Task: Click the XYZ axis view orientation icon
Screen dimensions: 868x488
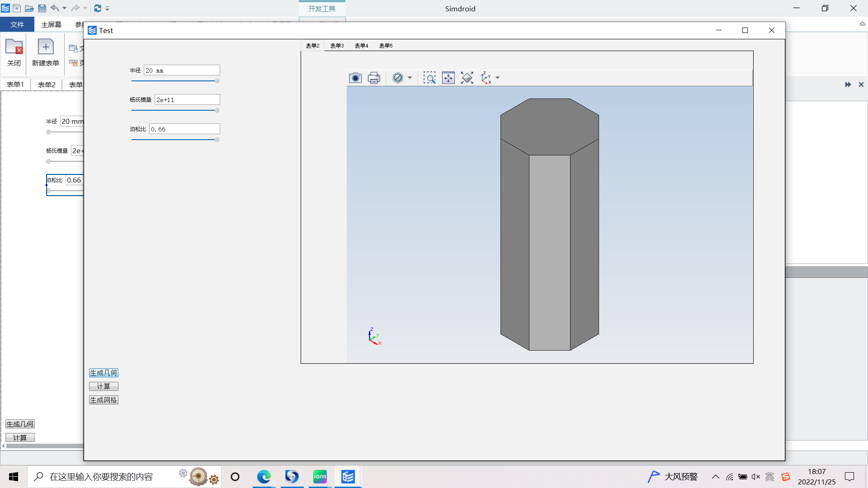Action: [x=486, y=78]
